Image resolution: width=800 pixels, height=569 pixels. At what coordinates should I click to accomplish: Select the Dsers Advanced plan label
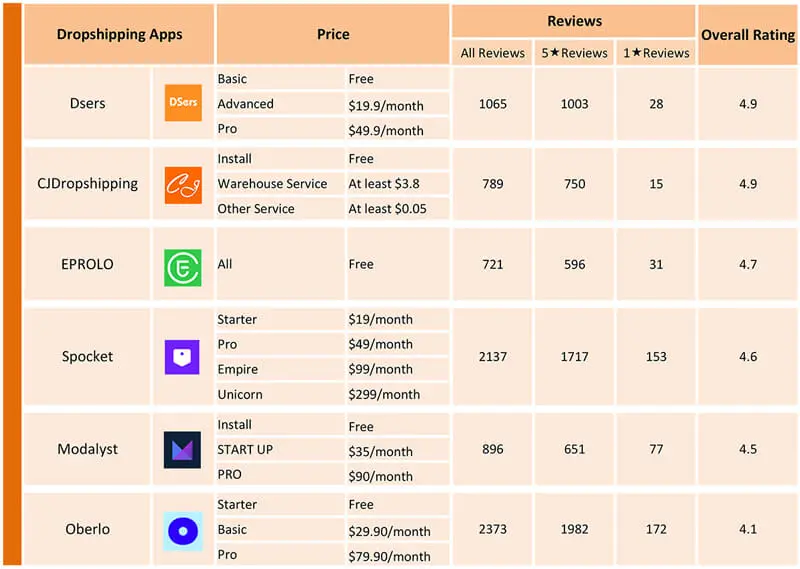(x=245, y=104)
